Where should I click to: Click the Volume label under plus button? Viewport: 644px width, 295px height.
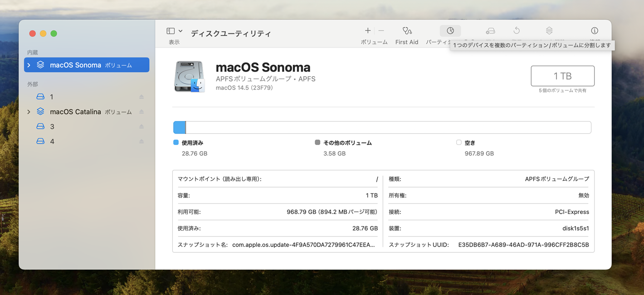[374, 42]
